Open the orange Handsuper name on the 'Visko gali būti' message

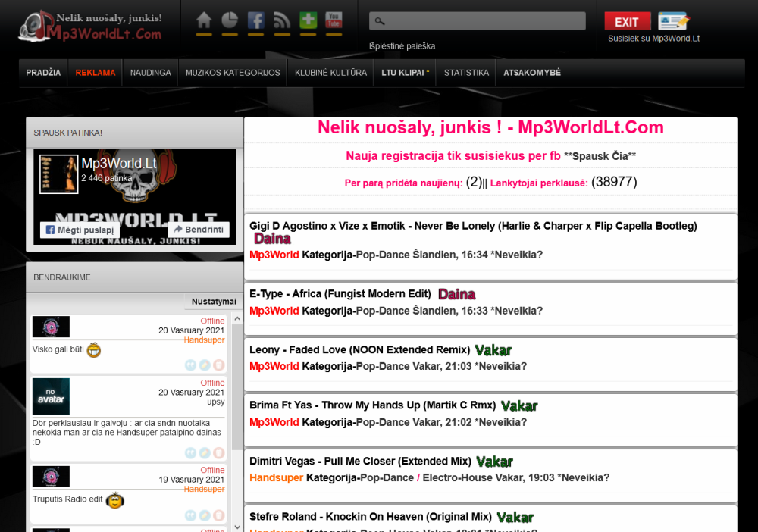pyautogui.click(x=204, y=340)
